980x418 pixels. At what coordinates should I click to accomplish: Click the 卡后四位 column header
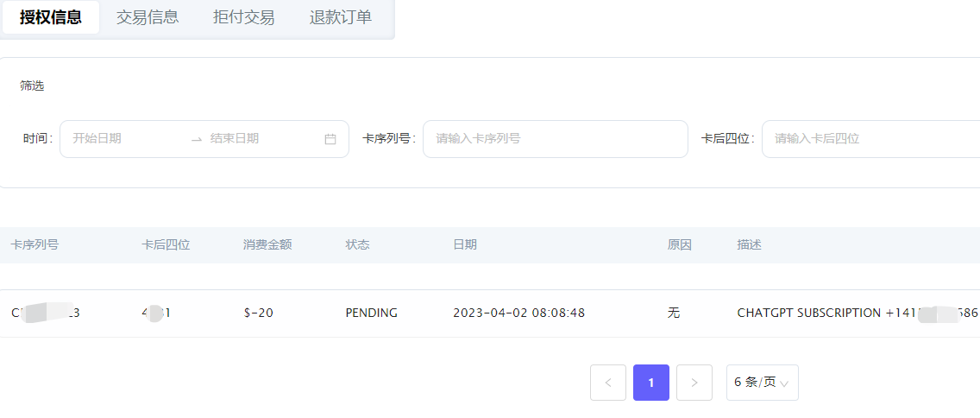pyautogui.click(x=166, y=244)
